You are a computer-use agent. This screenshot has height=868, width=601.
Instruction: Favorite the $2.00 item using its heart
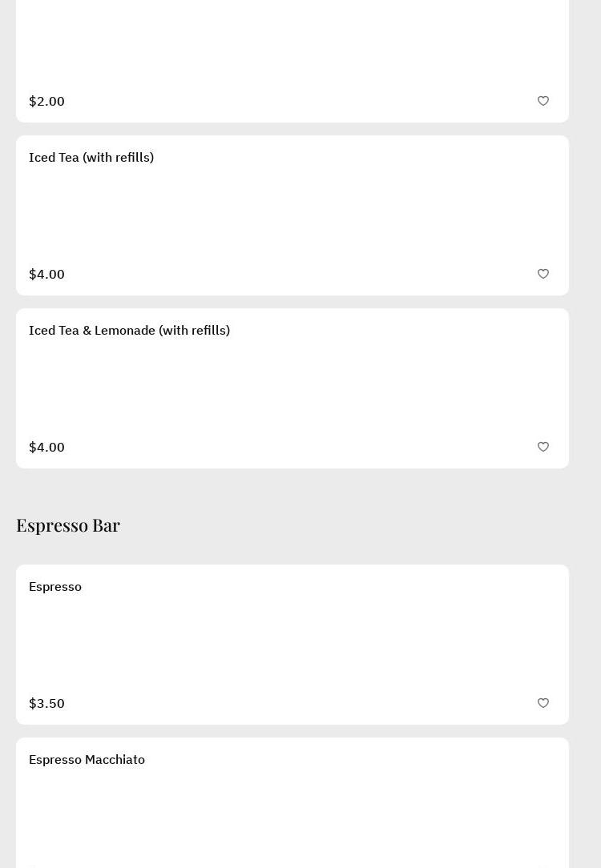[543, 101]
